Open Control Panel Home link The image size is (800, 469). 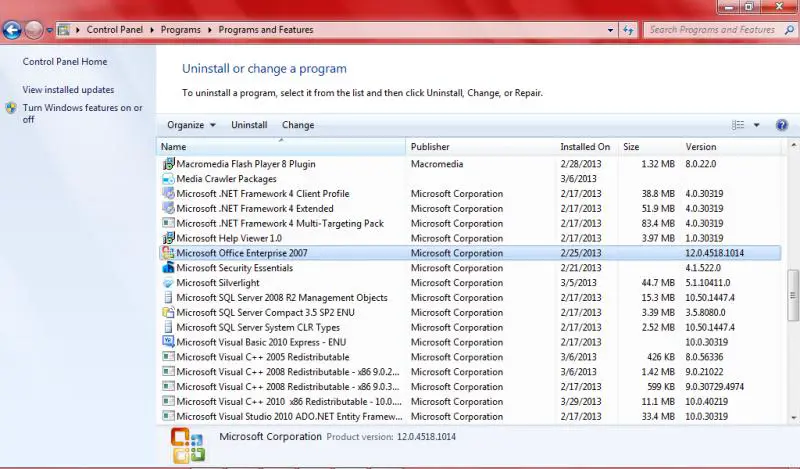(x=65, y=61)
